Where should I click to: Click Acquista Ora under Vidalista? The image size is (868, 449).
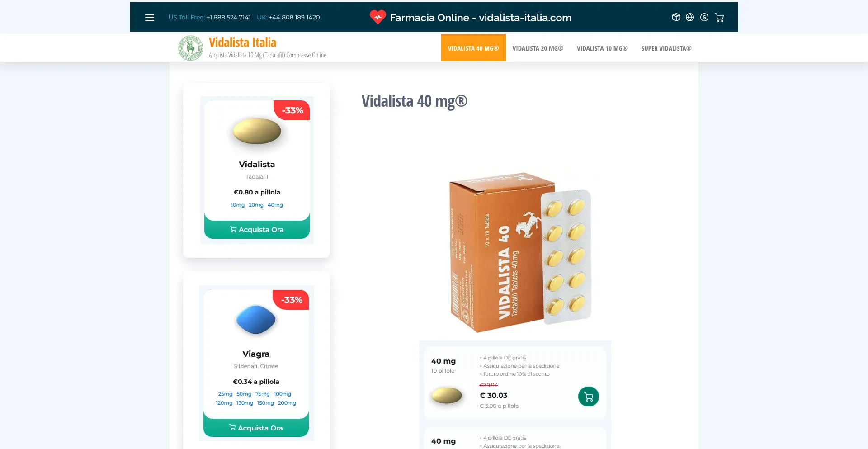point(257,229)
